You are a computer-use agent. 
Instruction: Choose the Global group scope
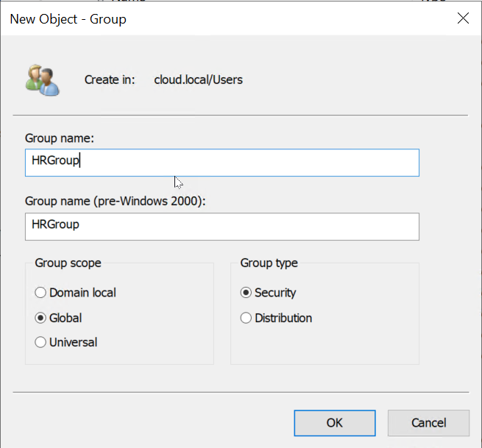tap(58, 318)
